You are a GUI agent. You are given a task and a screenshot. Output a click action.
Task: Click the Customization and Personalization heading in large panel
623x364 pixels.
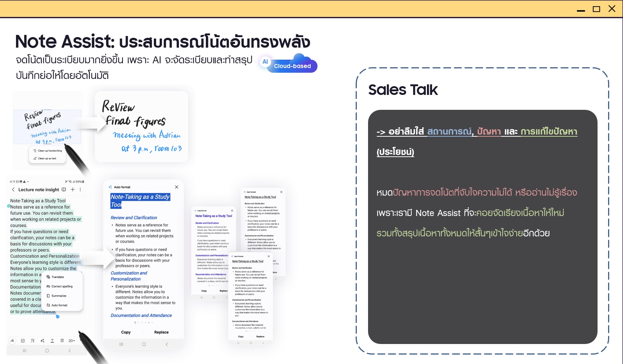(x=129, y=276)
